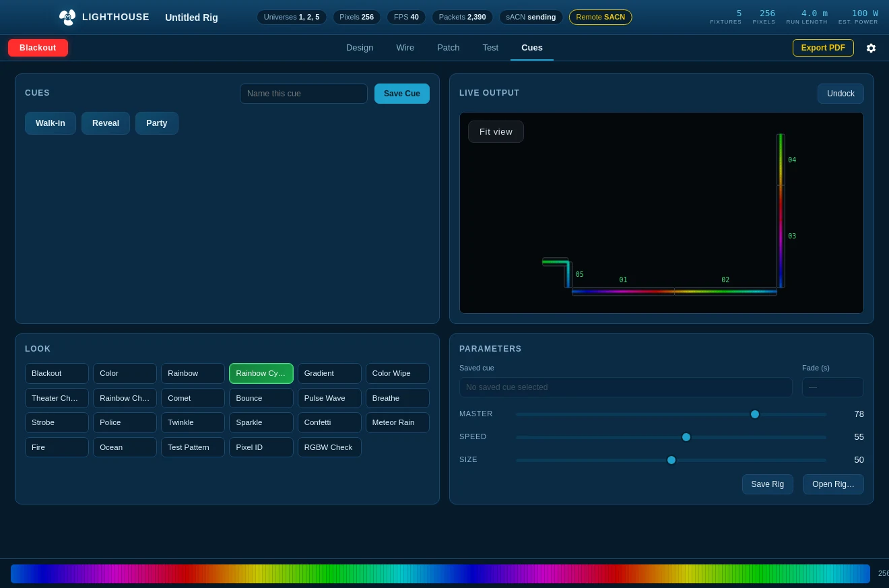Toggle the active Rainbow Cycle look

[261, 373]
